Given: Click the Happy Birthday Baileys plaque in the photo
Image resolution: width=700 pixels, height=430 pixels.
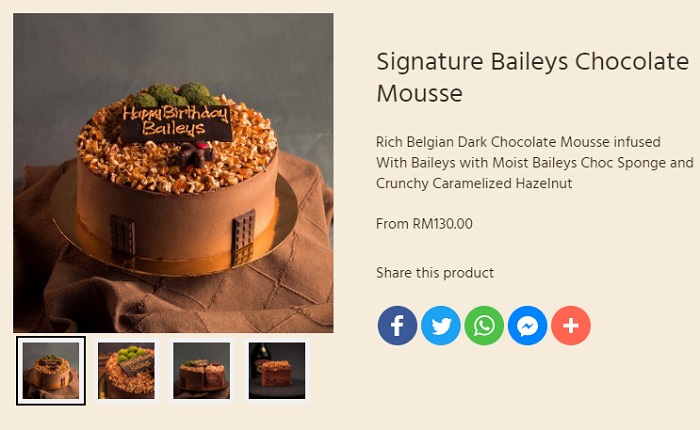Looking at the screenshot, I should pos(176,123).
